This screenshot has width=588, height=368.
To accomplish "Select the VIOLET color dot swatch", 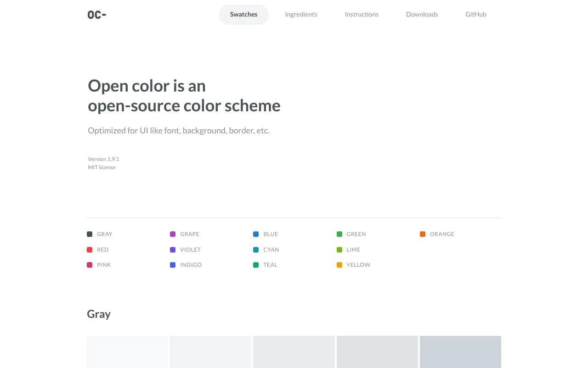I will pos(173,249).
